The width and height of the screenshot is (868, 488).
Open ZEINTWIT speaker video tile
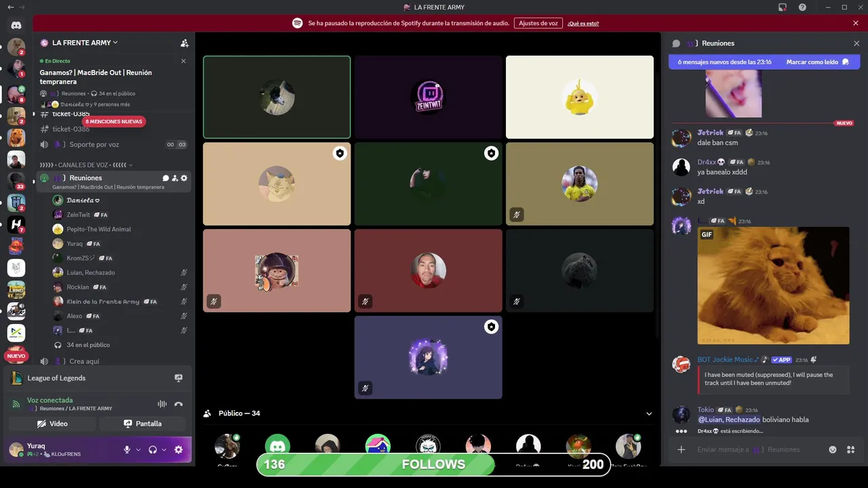point(428,97)
